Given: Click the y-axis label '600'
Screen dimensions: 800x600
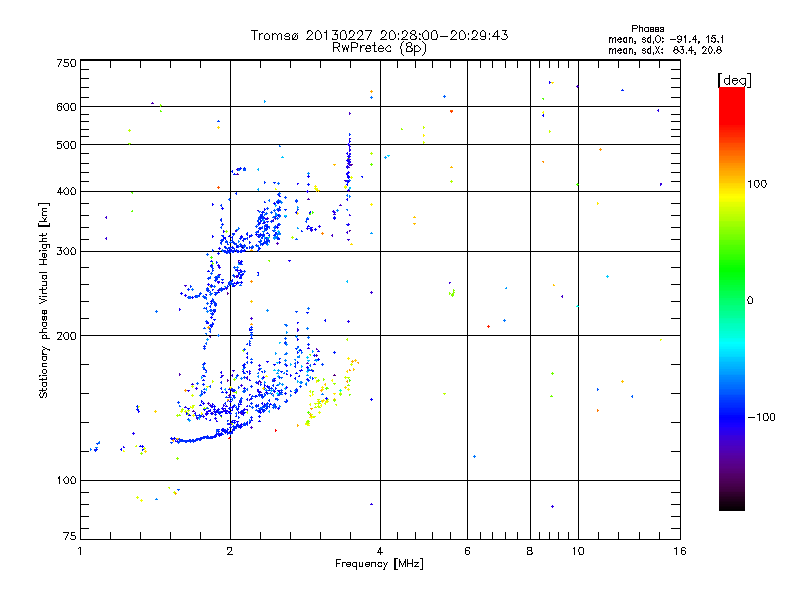Looking at the screenshot, I should [66, 107].
